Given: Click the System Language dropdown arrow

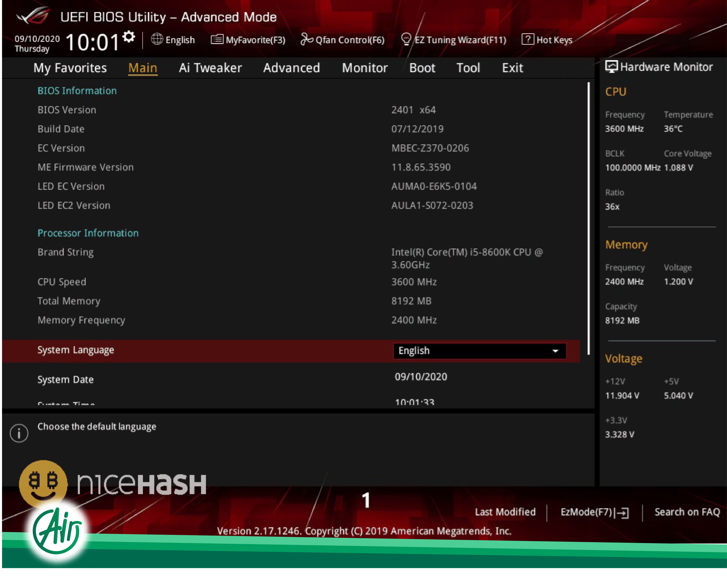Looking at the screenshot, I should pyautogui.click(x=555, y=351).
